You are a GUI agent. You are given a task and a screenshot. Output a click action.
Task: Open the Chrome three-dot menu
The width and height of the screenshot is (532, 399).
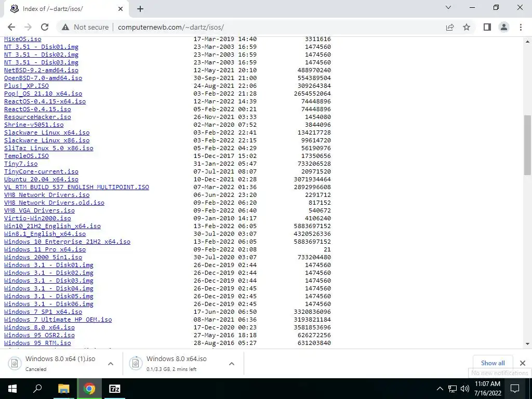[521, 27]
